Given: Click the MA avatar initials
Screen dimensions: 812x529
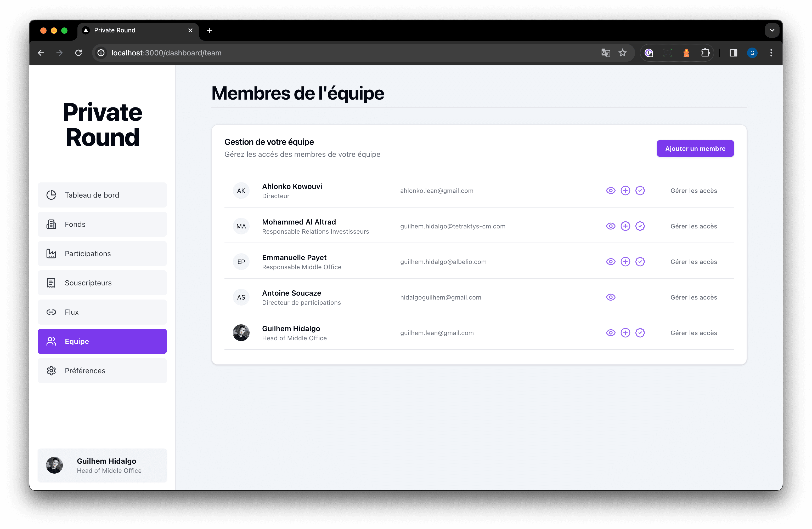Looking at the screenshot, I should 241,226.
